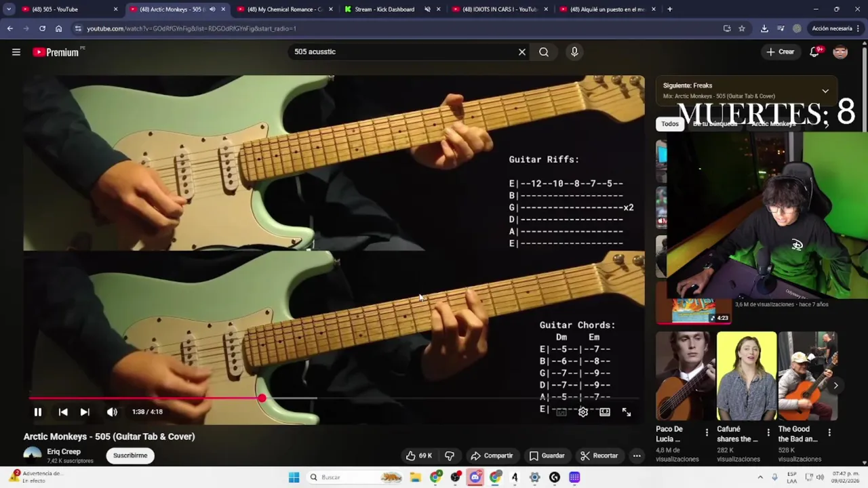Open options menu for Paco De Lucia video

(x=707, y=432)
